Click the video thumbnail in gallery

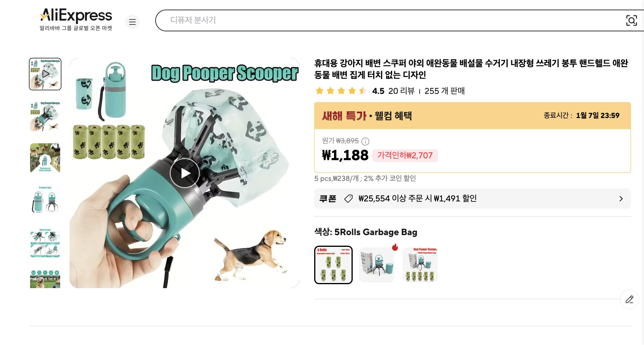point(45,74)
